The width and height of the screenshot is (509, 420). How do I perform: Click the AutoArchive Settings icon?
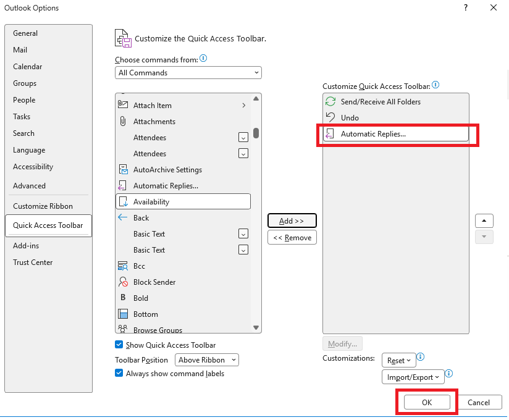point(123,169)
